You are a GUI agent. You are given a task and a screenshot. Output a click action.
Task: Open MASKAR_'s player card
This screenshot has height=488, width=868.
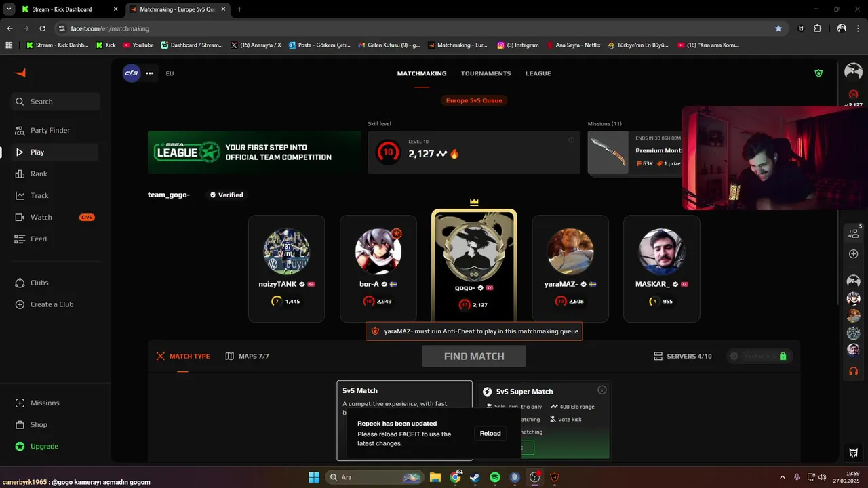[662, 268]
